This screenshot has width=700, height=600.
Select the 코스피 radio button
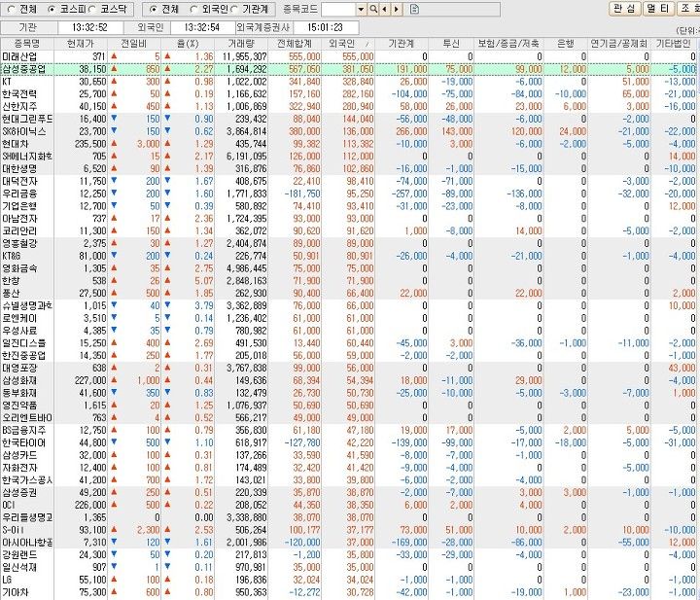(52, 9)
